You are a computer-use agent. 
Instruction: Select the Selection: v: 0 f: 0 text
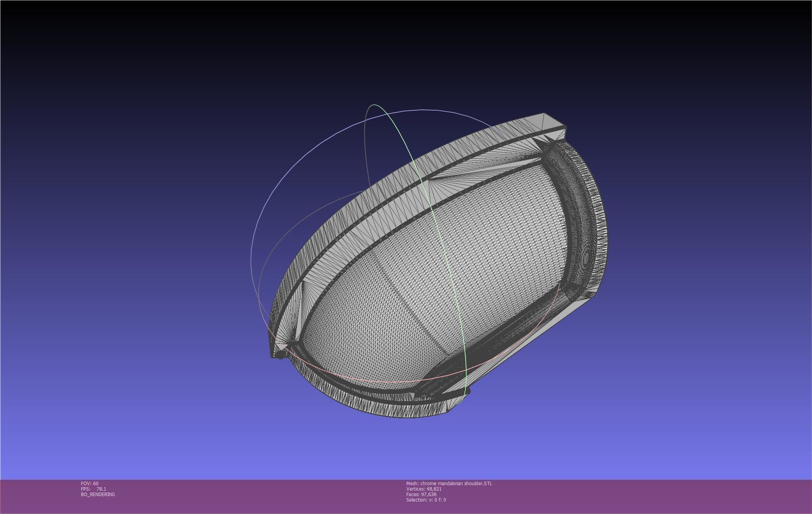(x=426, y=500)
